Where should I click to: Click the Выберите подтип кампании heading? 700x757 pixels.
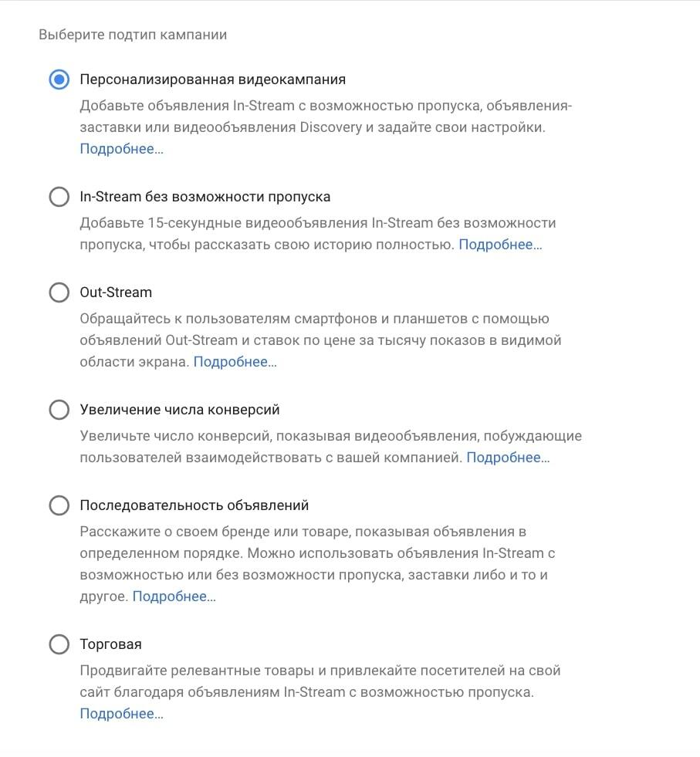[133, 35]
